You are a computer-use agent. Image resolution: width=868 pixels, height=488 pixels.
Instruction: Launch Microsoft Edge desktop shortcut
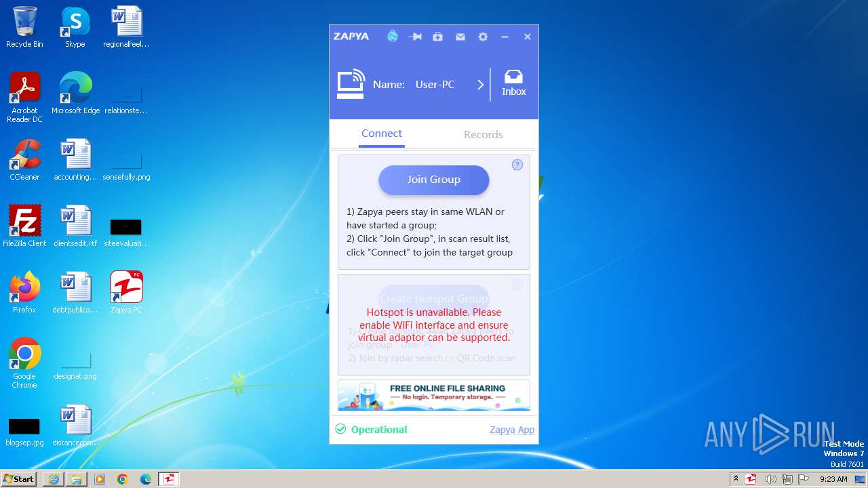click(75, 94)
